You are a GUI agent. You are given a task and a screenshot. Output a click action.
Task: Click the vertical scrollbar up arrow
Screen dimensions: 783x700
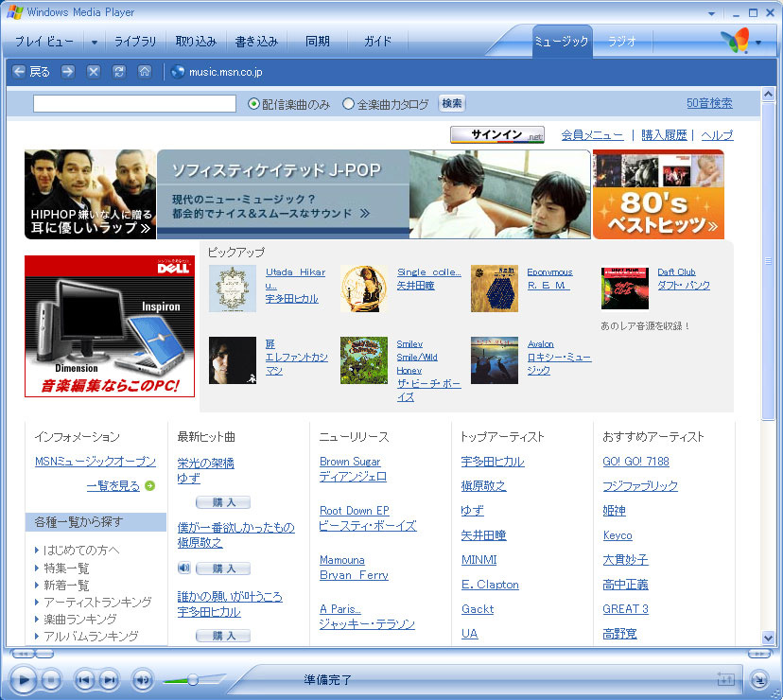[x=768, y=94]
